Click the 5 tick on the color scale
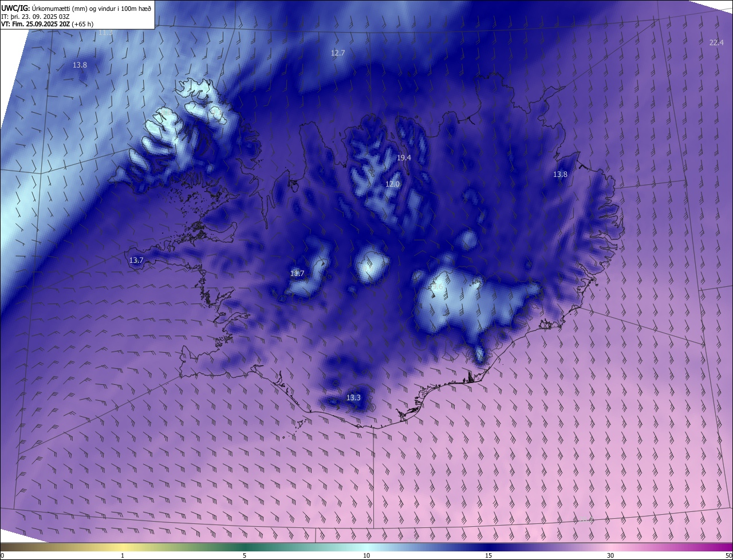This screenshot has height=560, width=733. pos(245,555)
